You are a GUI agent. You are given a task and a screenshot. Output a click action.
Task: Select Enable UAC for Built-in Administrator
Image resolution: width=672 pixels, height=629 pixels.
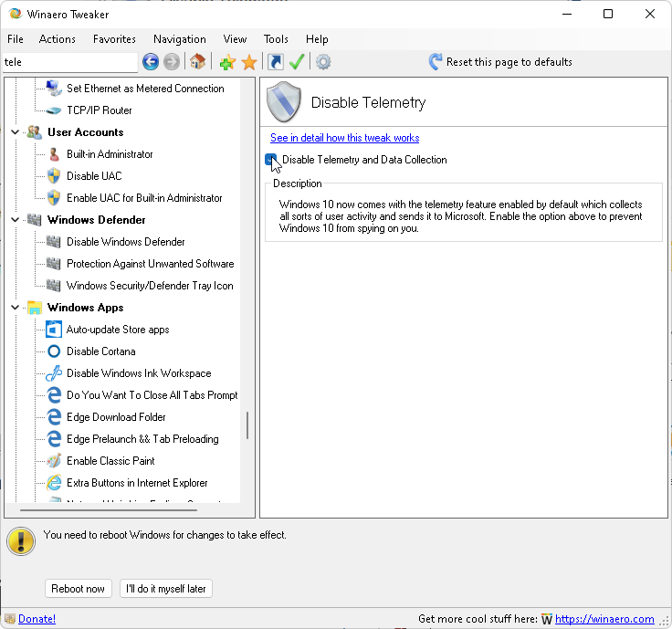tap(144, 198)
